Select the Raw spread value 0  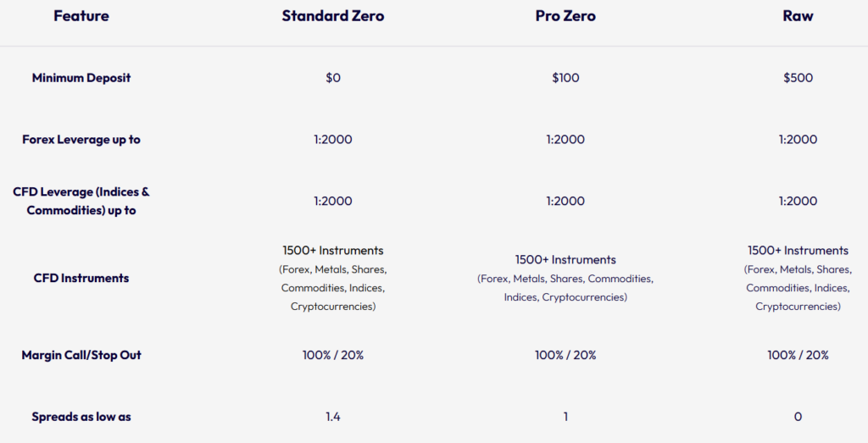click(x=798, y=417)
